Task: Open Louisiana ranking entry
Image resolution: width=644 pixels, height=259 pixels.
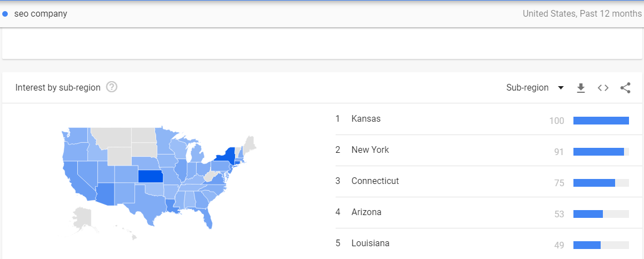Action: [371, 243]
